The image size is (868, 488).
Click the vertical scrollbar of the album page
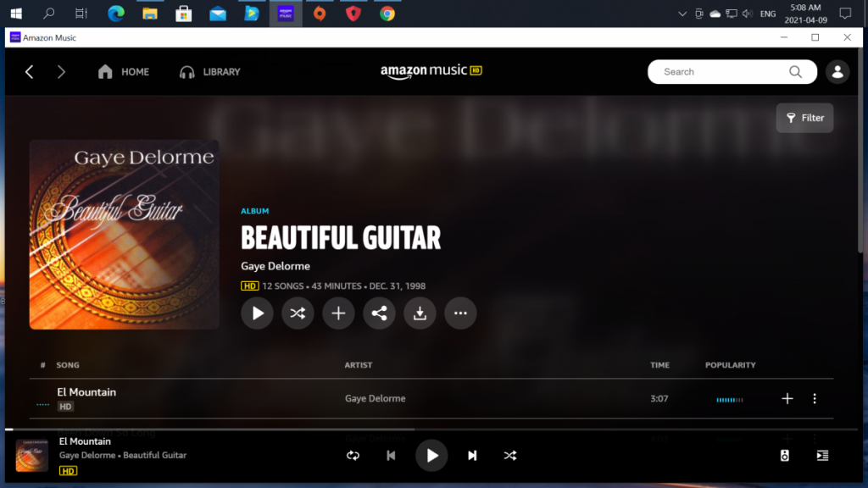pos(861,152)
